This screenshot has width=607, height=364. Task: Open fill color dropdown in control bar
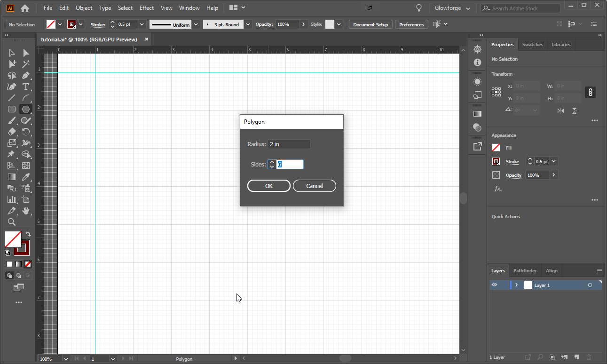coord(60,24)
